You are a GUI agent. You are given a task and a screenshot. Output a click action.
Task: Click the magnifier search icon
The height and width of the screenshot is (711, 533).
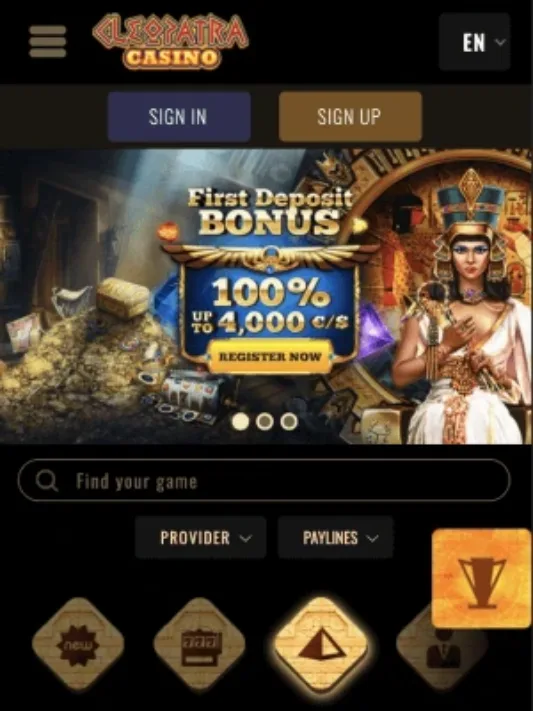(47, 481)
